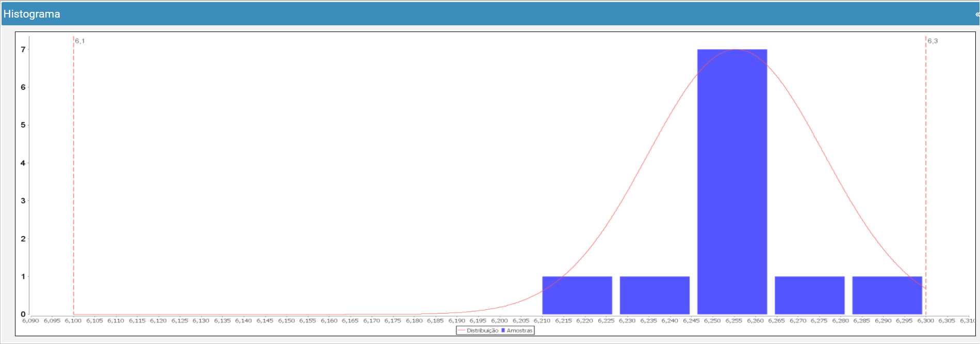This screenshot has width=980, height=344.
Task: Click the y-axis value 4
Action: (x=23, y=163)
